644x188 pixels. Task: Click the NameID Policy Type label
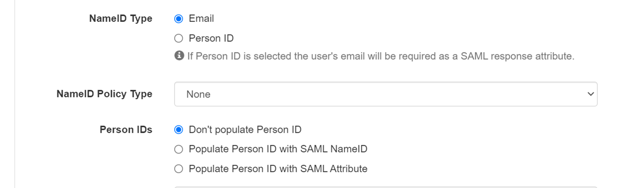[104, 94]
